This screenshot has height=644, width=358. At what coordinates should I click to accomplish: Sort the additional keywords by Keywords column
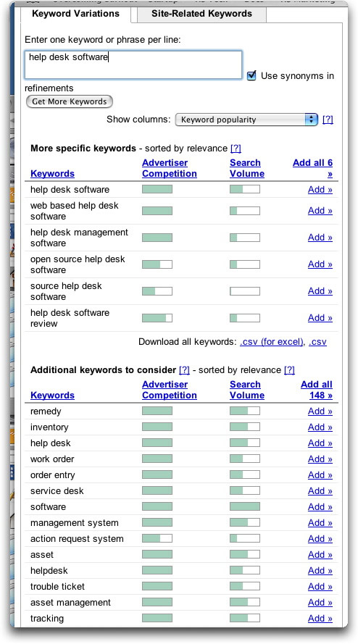point(52,396)
